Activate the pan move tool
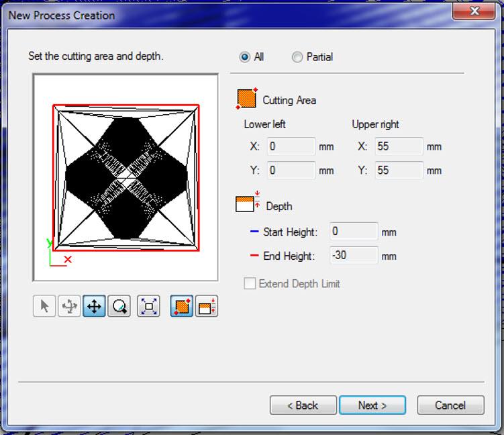Image resolution: width=504 pixels, height=435 pixels. pyautogui.click(x=94, y=306)
